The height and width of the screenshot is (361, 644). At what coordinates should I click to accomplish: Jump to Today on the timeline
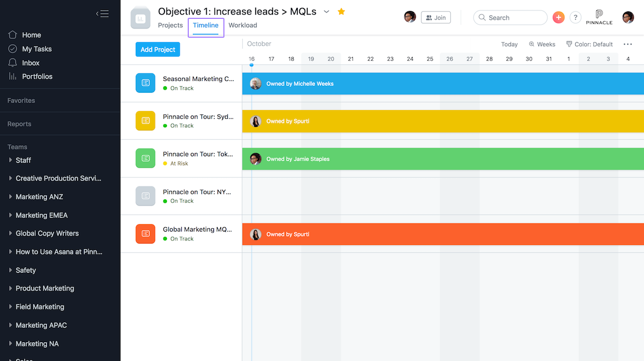509,44
